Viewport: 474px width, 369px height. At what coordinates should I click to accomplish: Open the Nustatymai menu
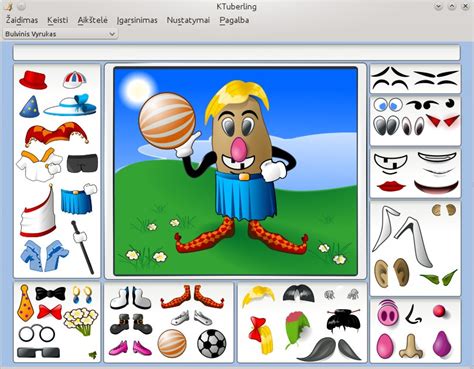click(188, 20)
